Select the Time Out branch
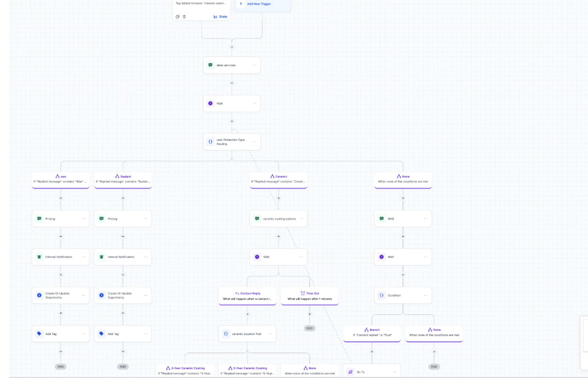The image size is (588, 378). (x=310, y=296)
